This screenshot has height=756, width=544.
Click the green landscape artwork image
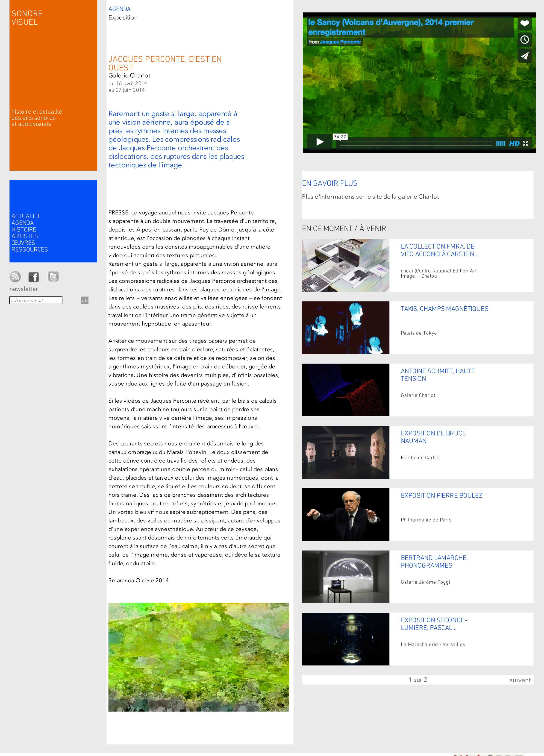199,657
